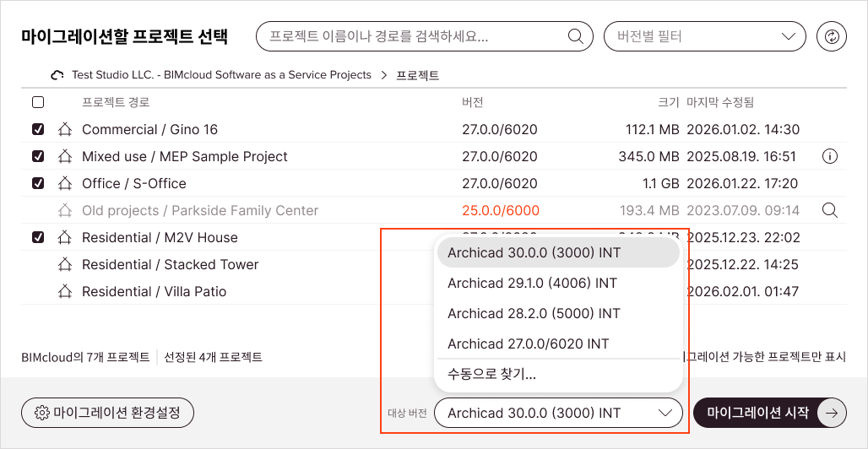Click project icon beside Commercial / Gino 16
The width and height of the screenshot is (868, 449).
[65, 129]
